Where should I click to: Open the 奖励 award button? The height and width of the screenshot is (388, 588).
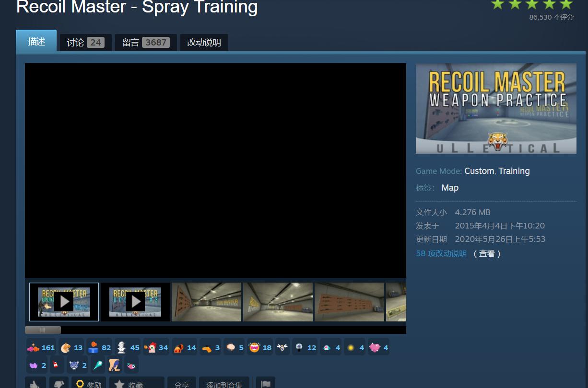pos(89,383)
